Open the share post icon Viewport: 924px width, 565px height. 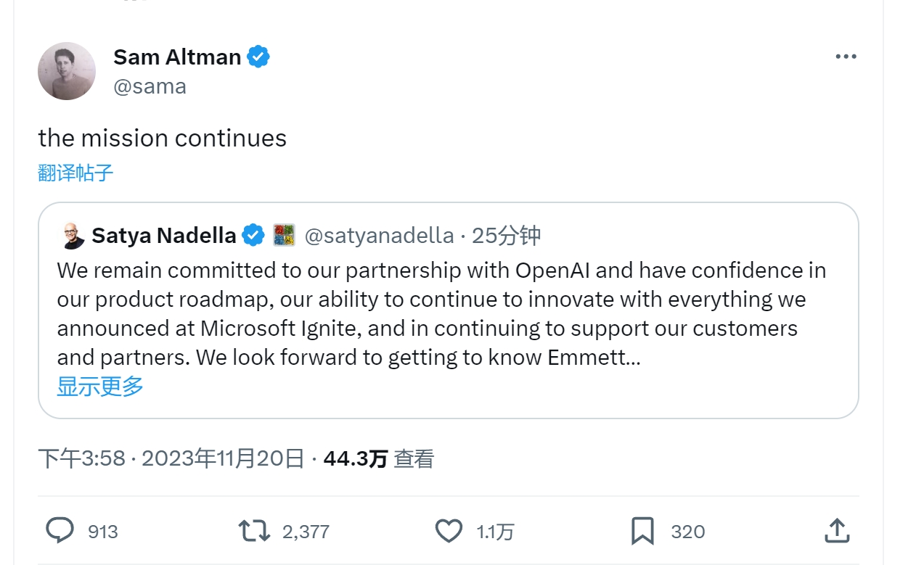[x=837, y=531]
